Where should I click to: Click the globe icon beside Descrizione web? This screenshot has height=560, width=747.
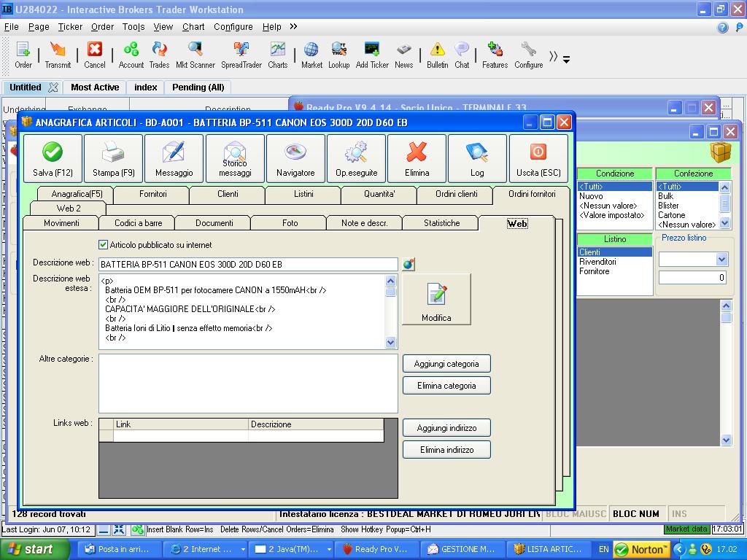tap(409, 264)
